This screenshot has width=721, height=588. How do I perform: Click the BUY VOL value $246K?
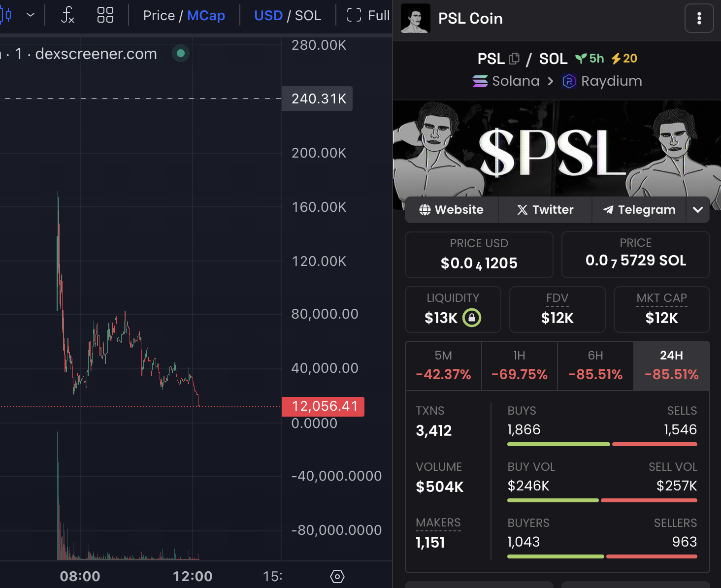coord(528,486)
